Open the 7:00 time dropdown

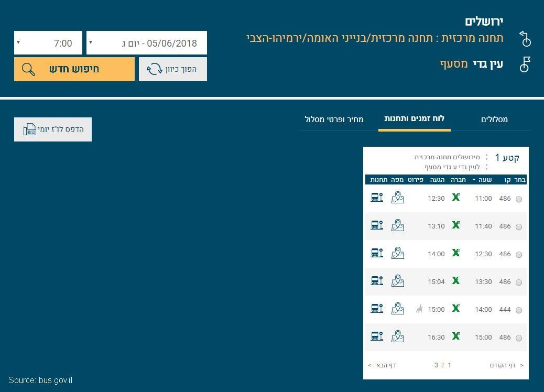click(48, 42)
